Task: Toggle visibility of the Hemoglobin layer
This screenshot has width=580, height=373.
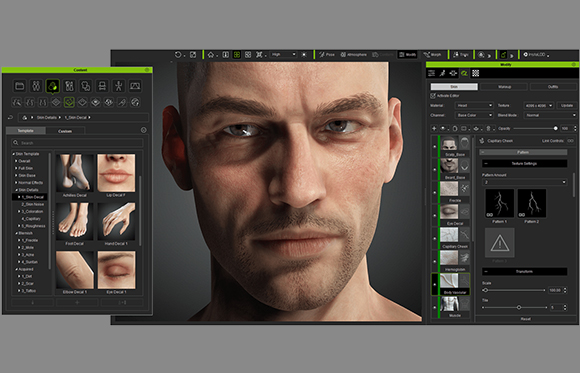Action: click(435, 261)
